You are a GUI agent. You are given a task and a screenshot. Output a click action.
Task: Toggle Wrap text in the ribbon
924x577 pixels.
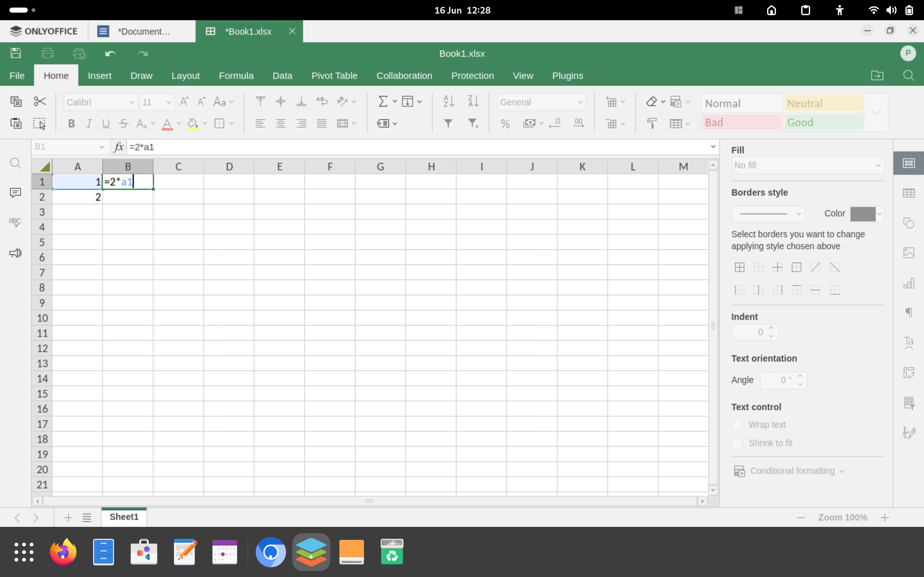coord(322,101)
